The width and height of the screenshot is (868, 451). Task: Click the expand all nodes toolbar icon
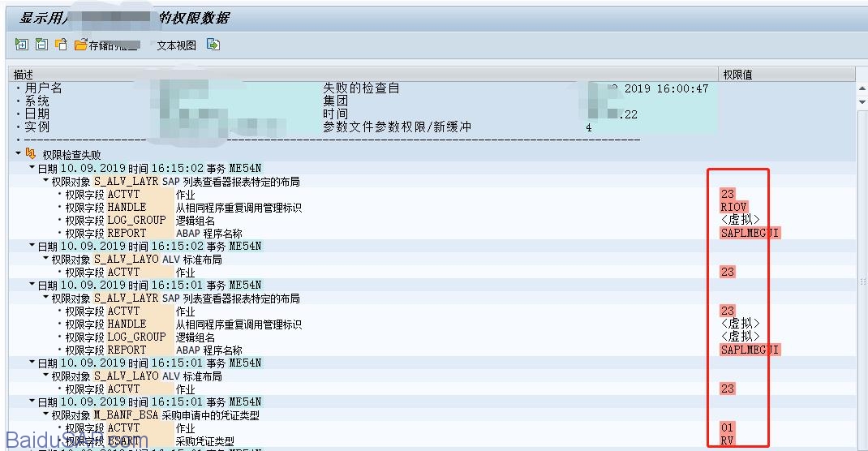coord(22,45)
